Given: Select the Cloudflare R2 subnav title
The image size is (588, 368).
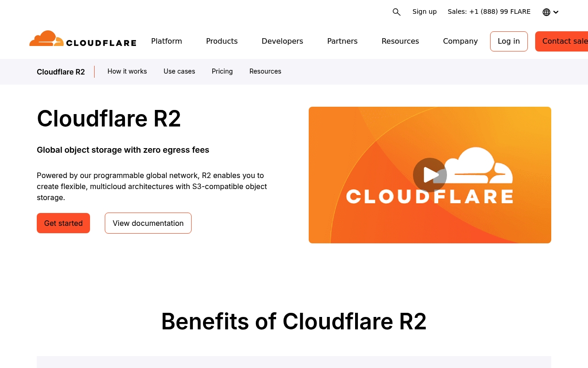Looking at the screenshot, I should [61, 72].
